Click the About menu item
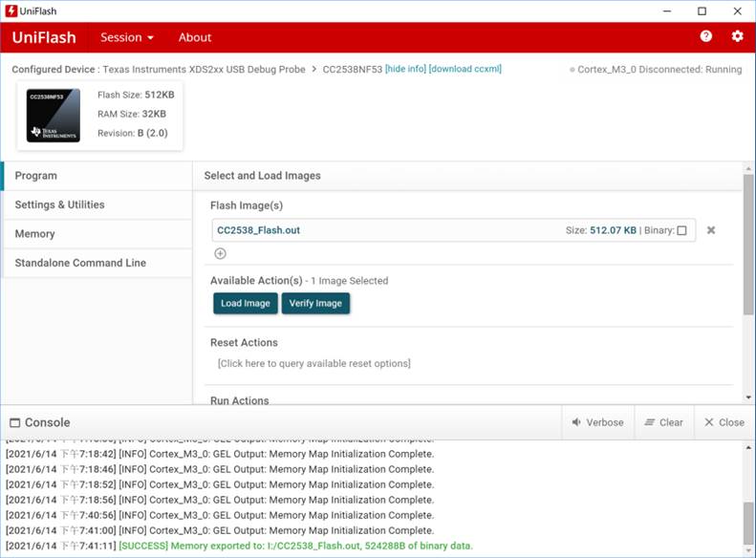756x558 pixels. pyautogui.click(x=195, y=37)
